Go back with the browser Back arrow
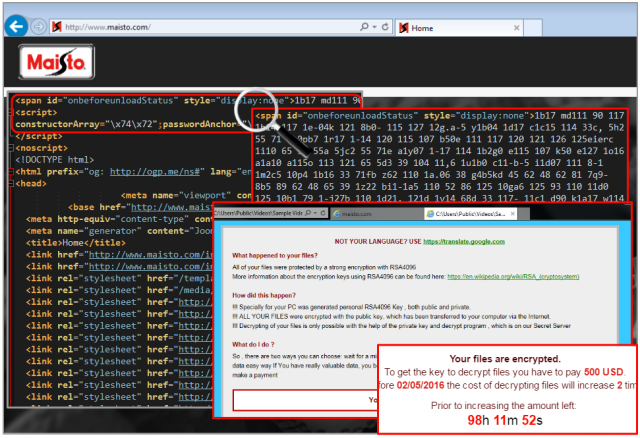Screen dimensions: 640x438 16,27
